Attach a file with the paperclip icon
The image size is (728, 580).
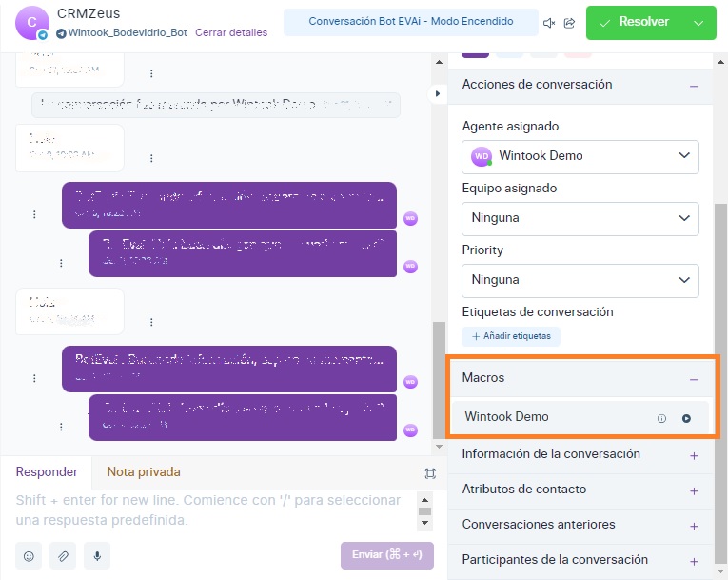62,556
